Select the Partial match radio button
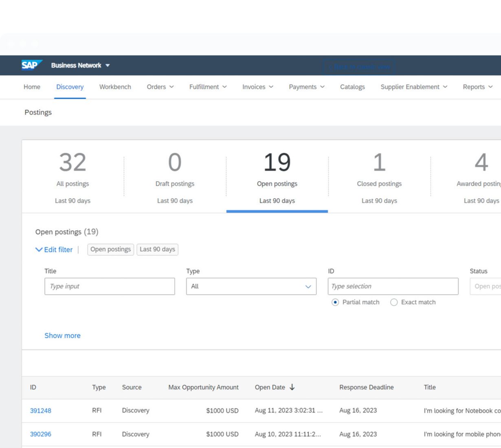The image size is (501, 448). tap(335, 302)
